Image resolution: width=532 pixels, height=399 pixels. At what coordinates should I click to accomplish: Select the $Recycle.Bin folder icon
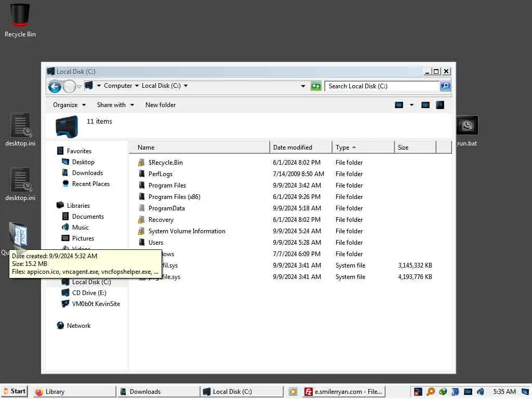coord(141,163)
